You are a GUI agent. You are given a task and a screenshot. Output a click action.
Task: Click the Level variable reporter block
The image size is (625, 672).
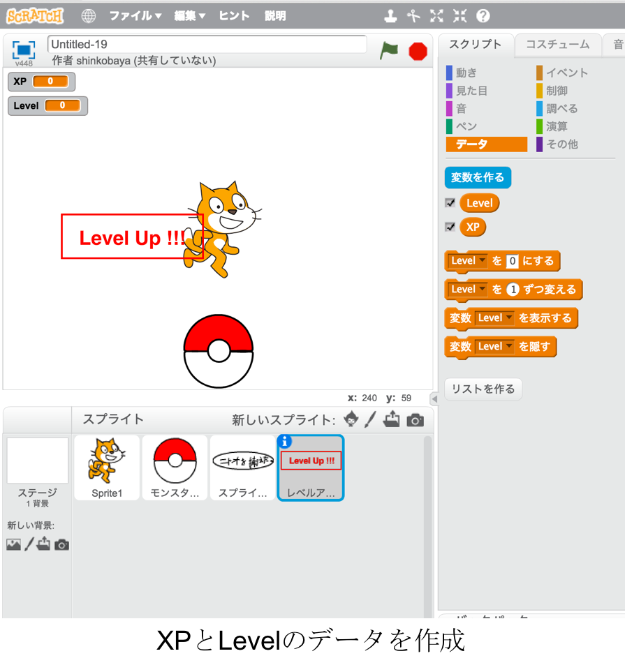480,203
